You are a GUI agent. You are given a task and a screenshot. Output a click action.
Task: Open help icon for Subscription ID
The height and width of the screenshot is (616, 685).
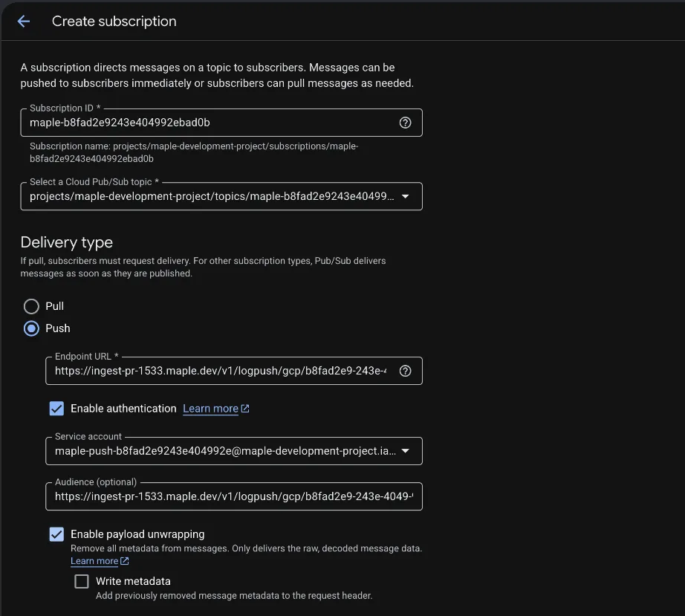click(x=405, y=123)
